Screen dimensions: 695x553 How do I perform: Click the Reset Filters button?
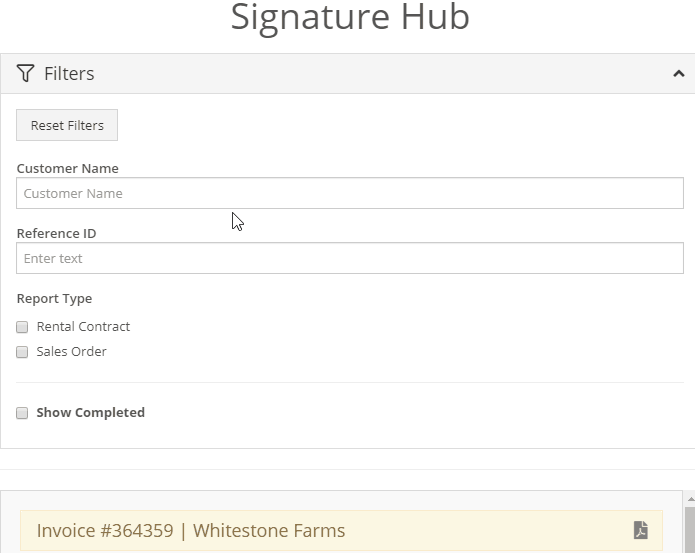[x=67, y=125]
